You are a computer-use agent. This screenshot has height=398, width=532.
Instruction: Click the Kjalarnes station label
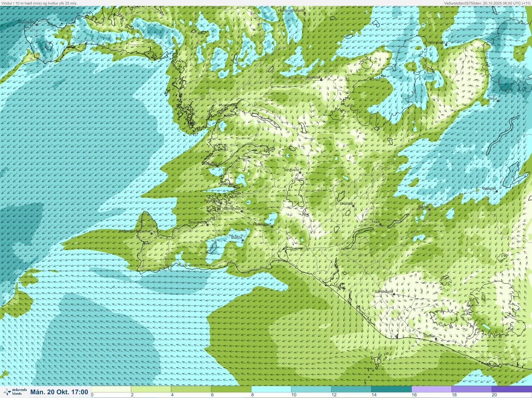[226, 183]
